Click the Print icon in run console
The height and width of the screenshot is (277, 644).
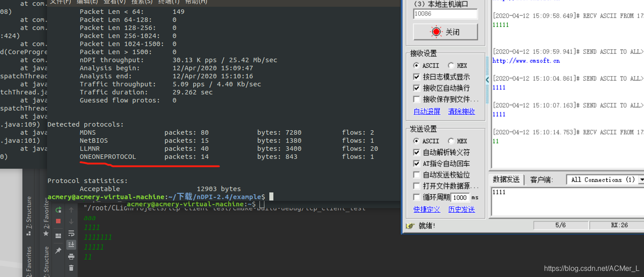click(x=71, y=256)
